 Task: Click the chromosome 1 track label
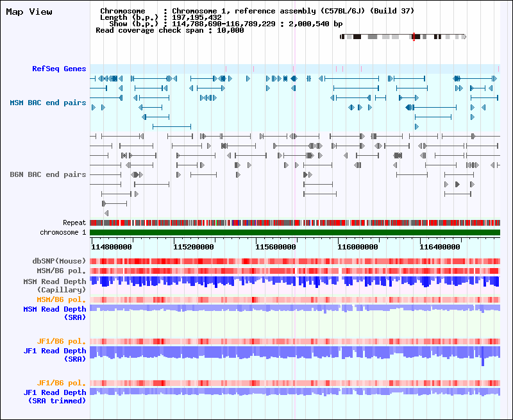pyautogui.click(x=63, y=232)
